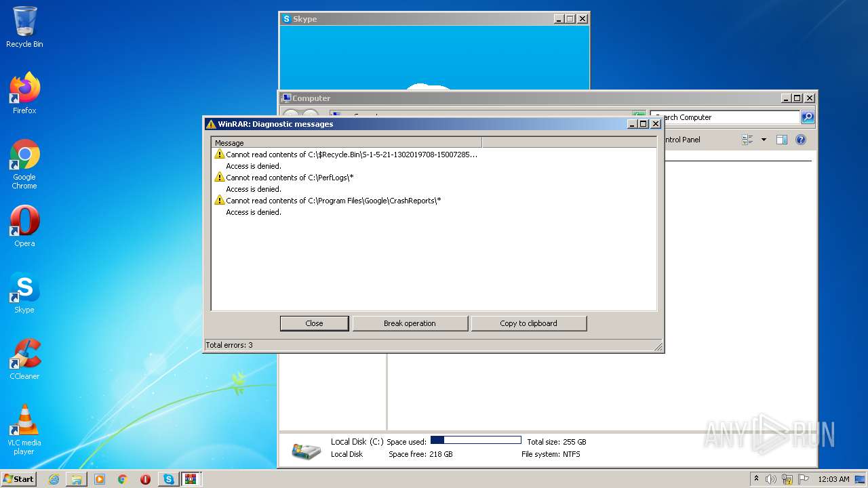Open the Start menu

click(x=18, y=479)
